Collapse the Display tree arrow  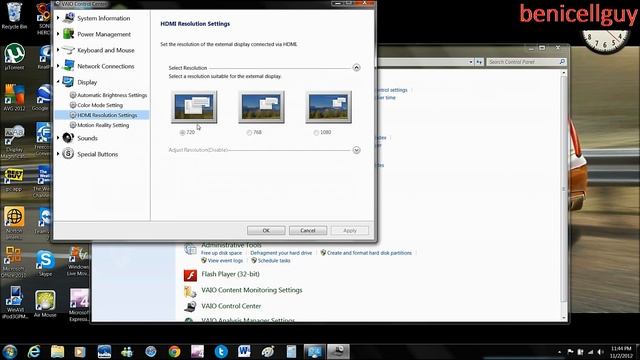58,82
